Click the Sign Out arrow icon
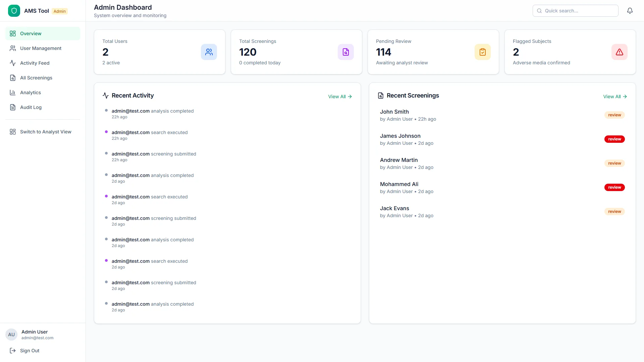The height and width of the screenshot is (362, 644). [13, 351]
